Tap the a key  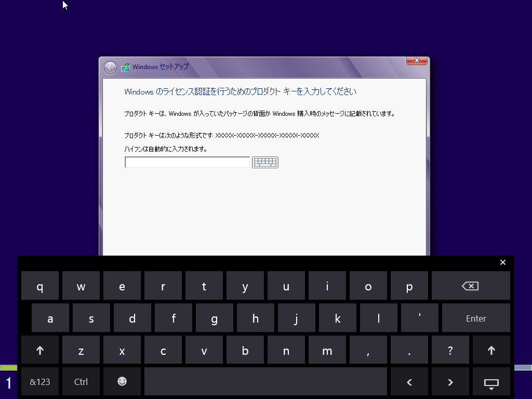(50, 318)
